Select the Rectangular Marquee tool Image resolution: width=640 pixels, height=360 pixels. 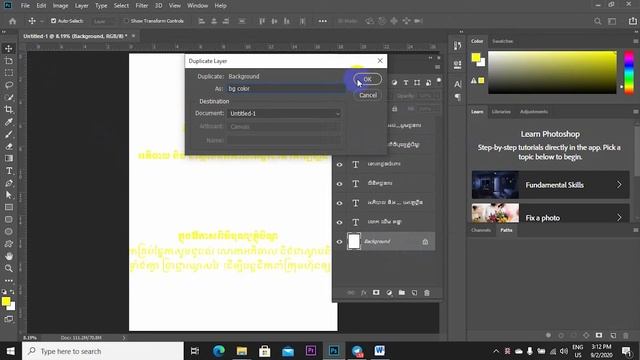8,73
